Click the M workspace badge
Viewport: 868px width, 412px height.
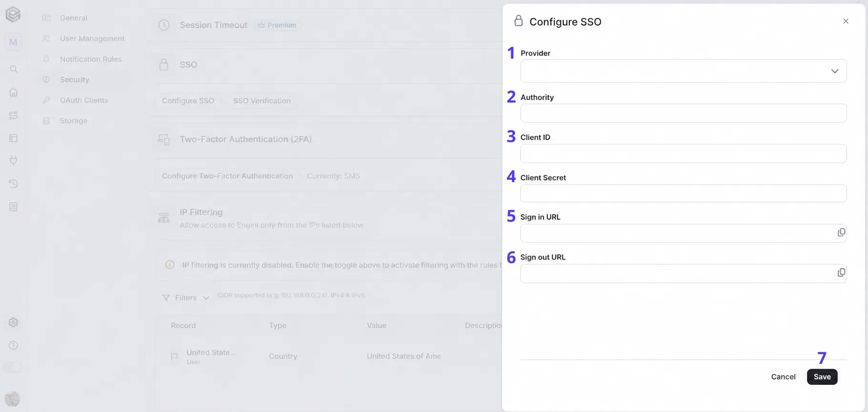point(13,42)
